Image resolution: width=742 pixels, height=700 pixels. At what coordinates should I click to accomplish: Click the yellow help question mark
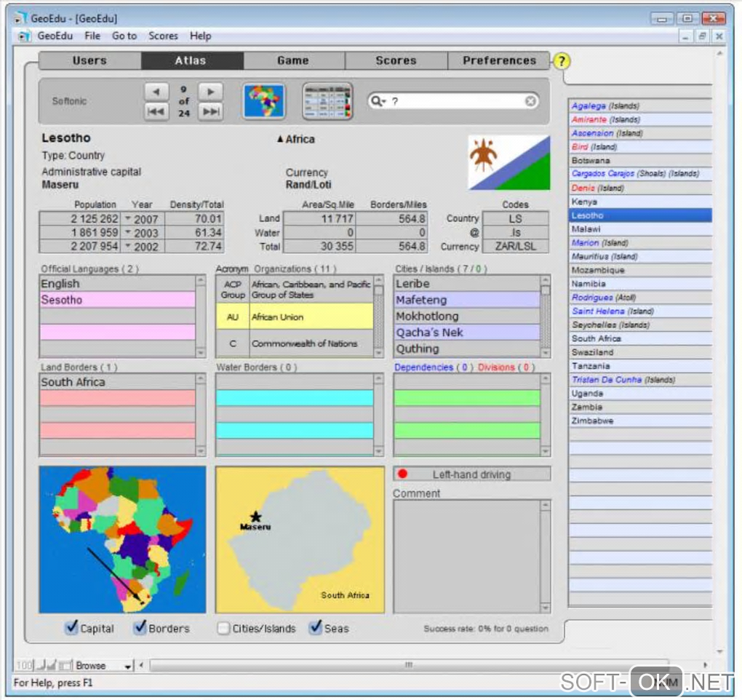[562, 61]
